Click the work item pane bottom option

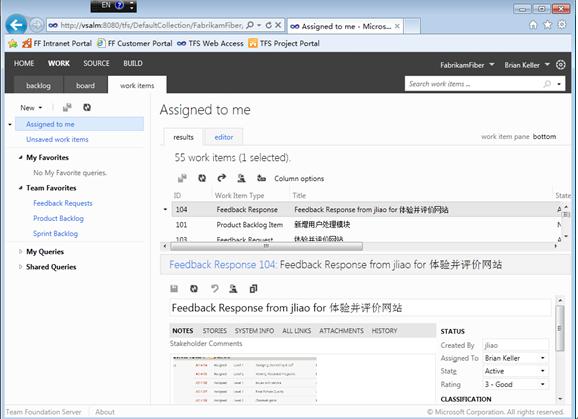click(544, 136)
